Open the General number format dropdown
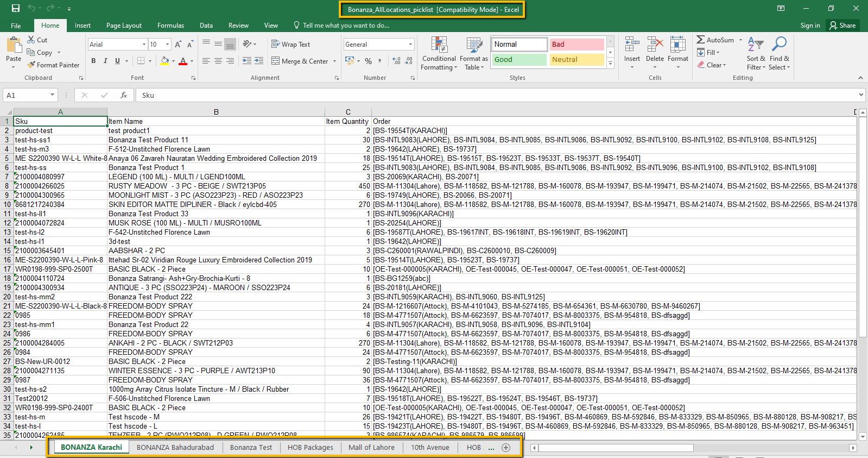 click(x=410, y=45)
